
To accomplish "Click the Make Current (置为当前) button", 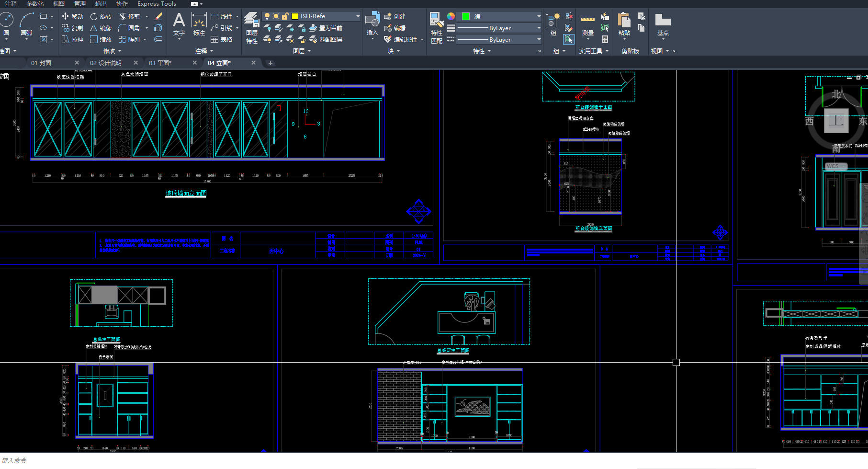I will (x=326, y=28).
